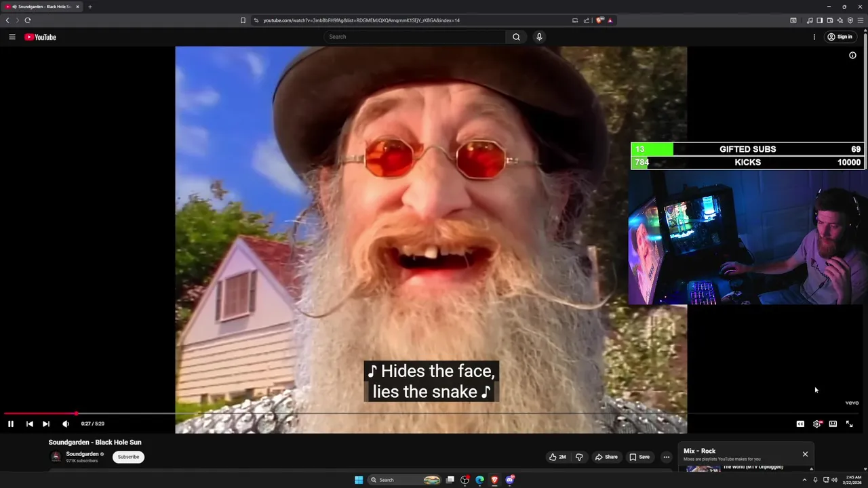Open the YouTube guide hamburger menu

[x=12, y=37]
